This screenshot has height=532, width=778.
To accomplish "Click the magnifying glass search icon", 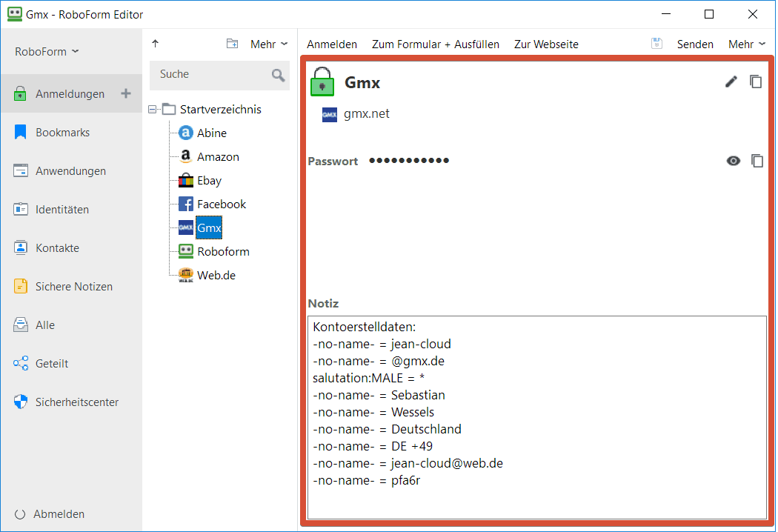I will coord(278,75).
